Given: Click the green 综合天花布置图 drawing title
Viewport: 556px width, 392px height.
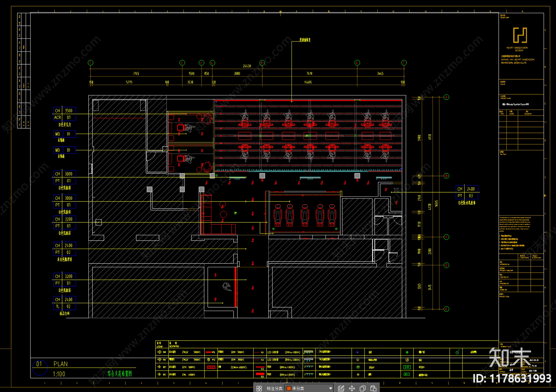Looking at the screenshot, I should coord(120,374).
